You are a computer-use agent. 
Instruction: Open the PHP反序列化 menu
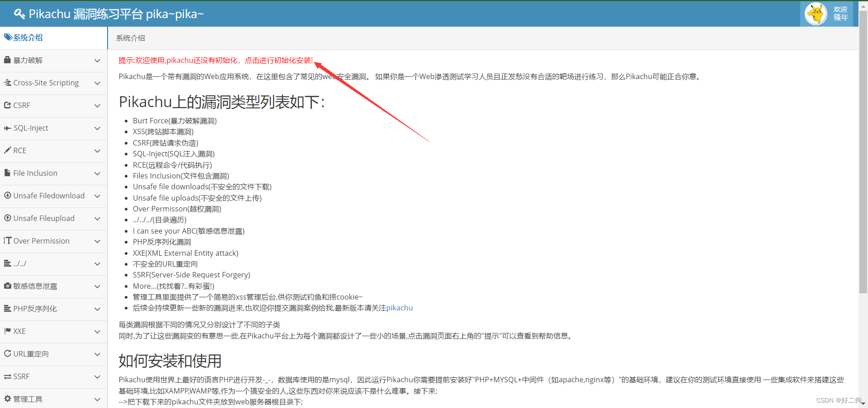point(53,309)
